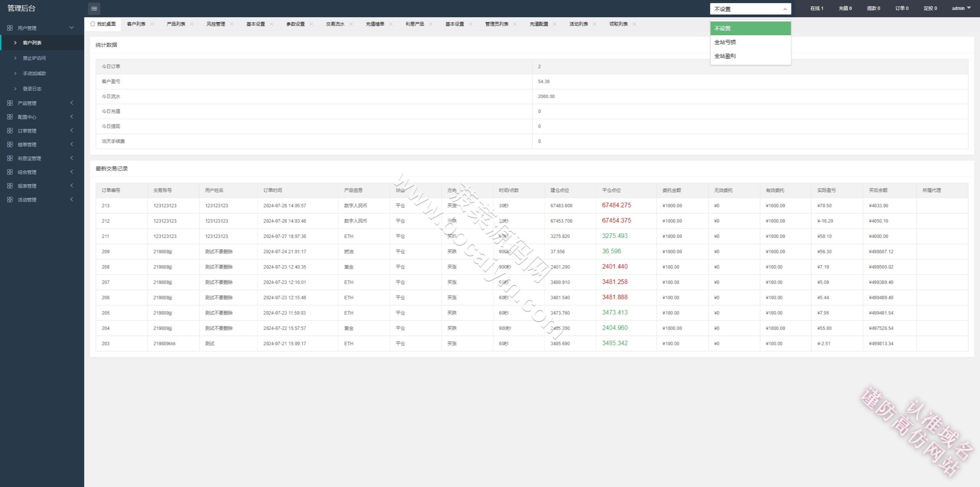980x487 pixels.
Task: Expand the 报表管理 menu chevron
Action: 72,185
